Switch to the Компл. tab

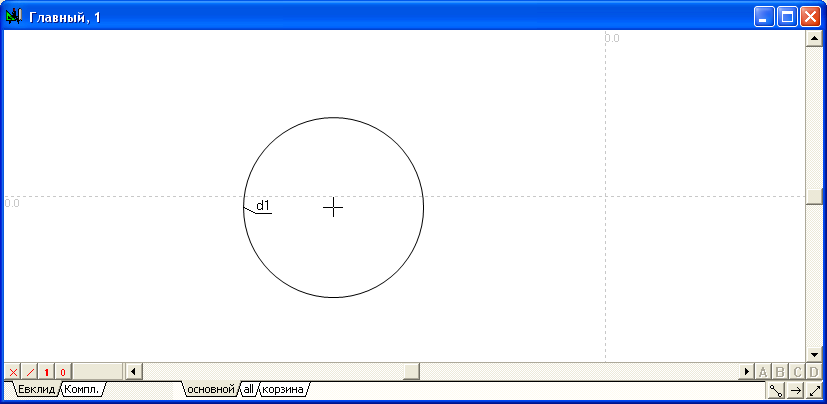coord(82,390)
